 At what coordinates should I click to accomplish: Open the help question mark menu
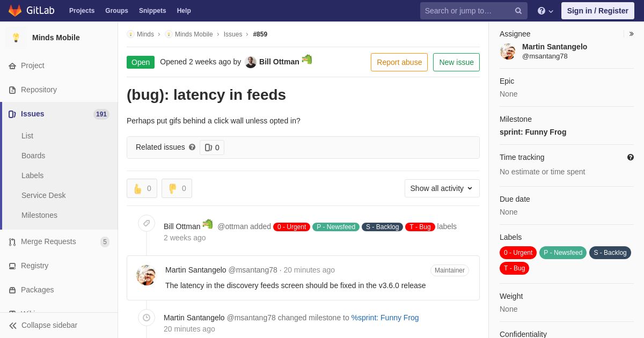pyautogui.click(x=545, y=11)
